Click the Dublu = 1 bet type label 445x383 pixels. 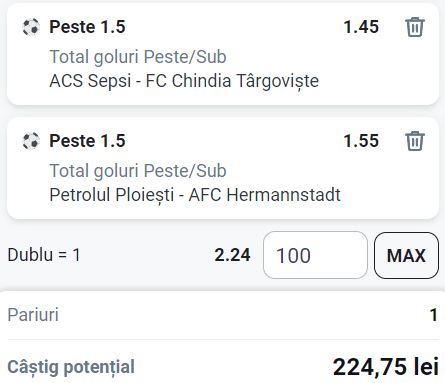click(44, 255)
